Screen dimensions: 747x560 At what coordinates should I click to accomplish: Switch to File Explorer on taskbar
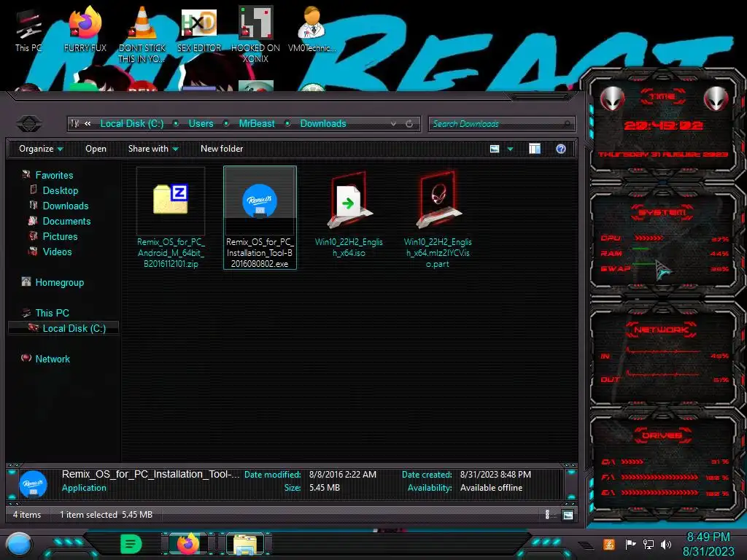(x=245, y=544)
